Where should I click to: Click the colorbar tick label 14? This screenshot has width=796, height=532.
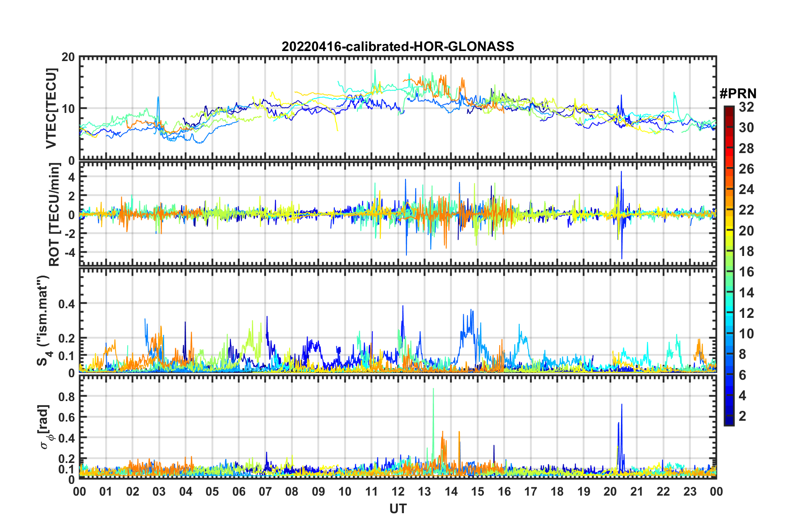(x=746, y=293)
